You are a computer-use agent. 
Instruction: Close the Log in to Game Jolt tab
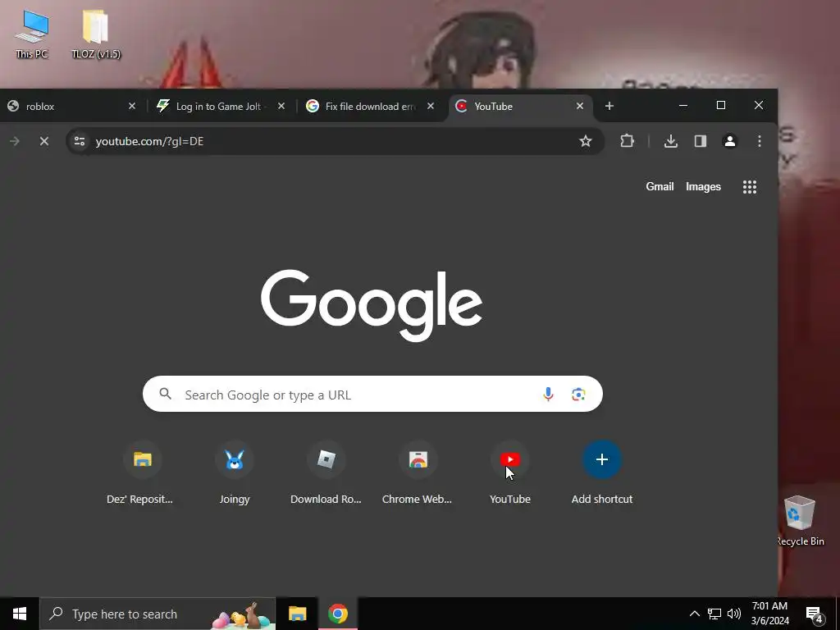(x=281, y=106)
